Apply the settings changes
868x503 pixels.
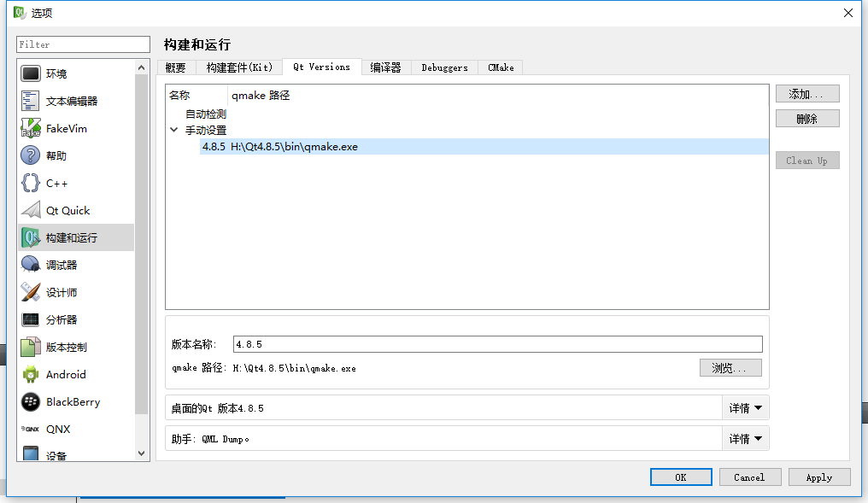click(x=819, y=477)
